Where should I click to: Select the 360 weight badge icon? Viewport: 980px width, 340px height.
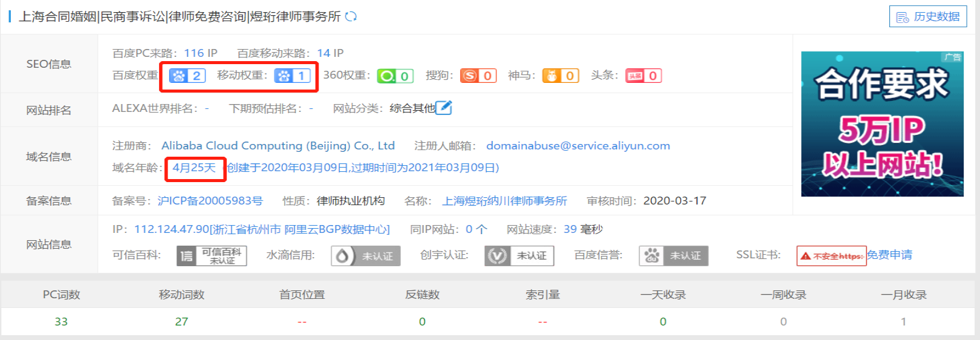pos(395,76)
